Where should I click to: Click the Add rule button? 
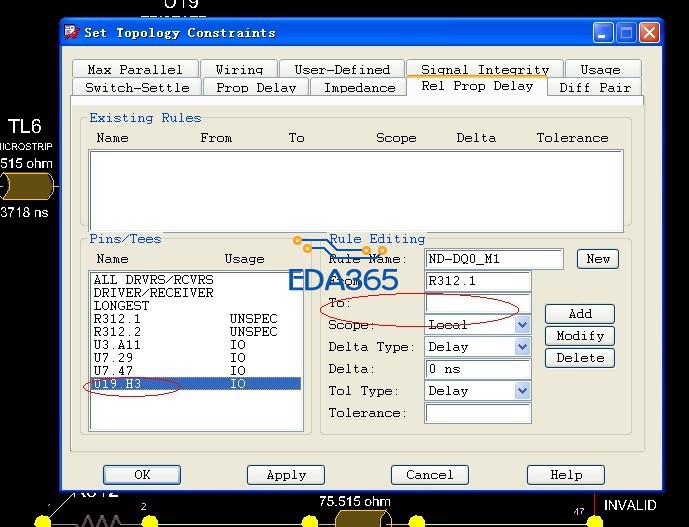click(x=580, y=314)
